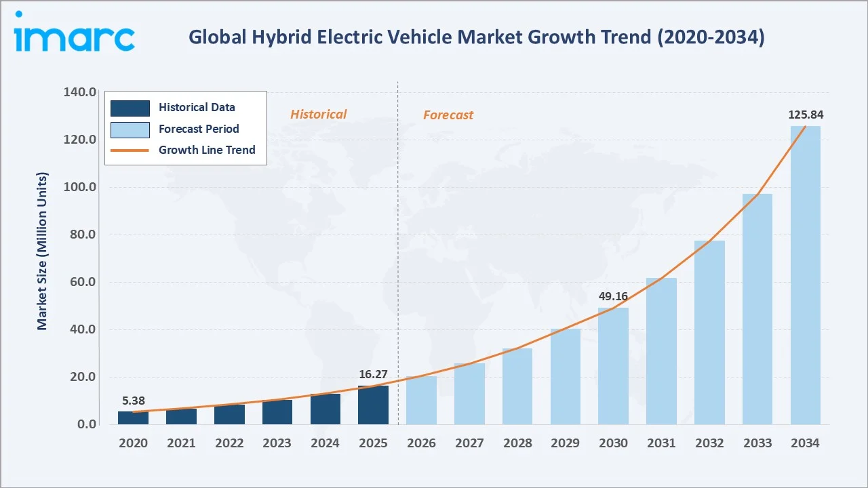The image size is (868, 488).
Task: Click the imarc logo
Action: click(x=75, y=30)
